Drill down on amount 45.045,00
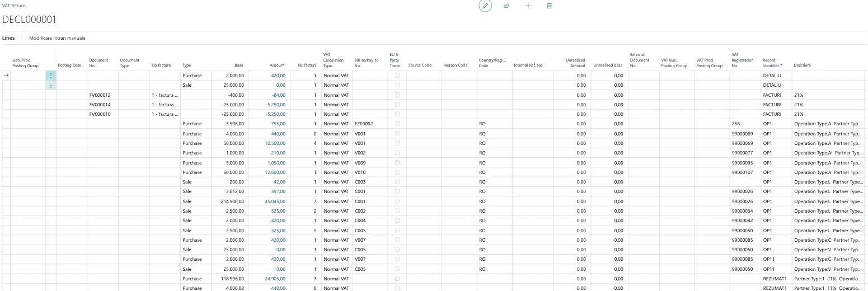Viewport: 868px width, 291px height. pos(275,201)
